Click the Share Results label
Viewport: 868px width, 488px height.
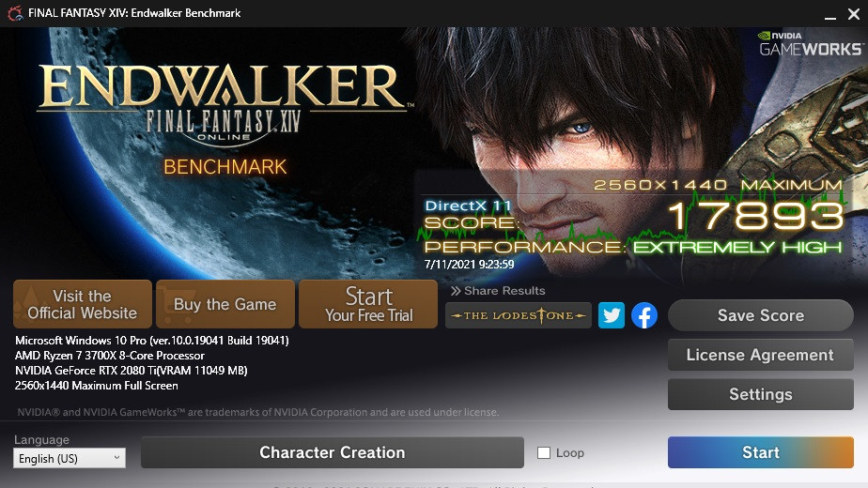click(498, 291)
